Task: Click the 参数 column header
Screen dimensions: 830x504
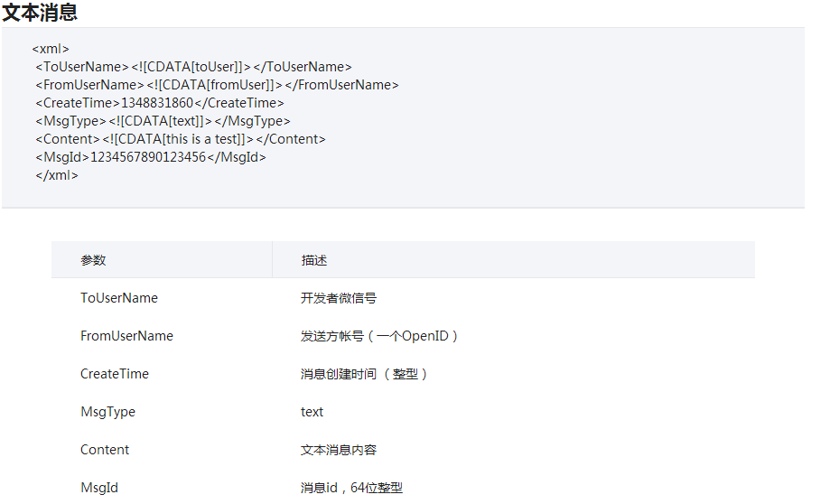Action: pos(93,260)
